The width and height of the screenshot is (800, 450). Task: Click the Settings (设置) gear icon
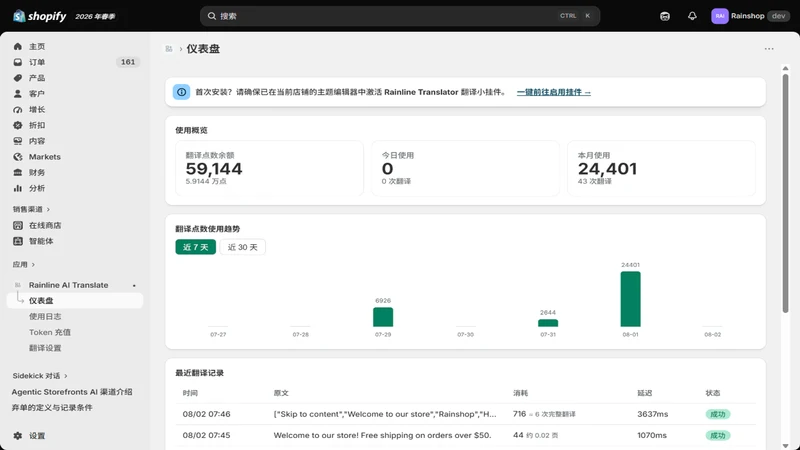18,436
